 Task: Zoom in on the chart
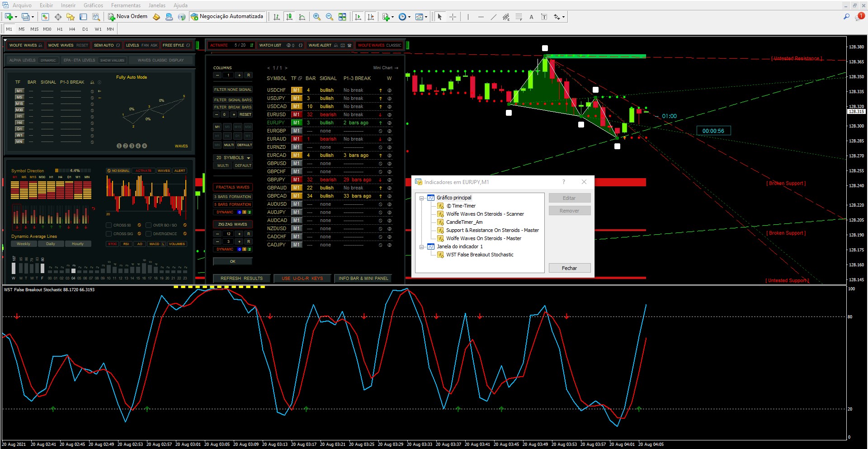pyautogui.click(x=317, y=17)
